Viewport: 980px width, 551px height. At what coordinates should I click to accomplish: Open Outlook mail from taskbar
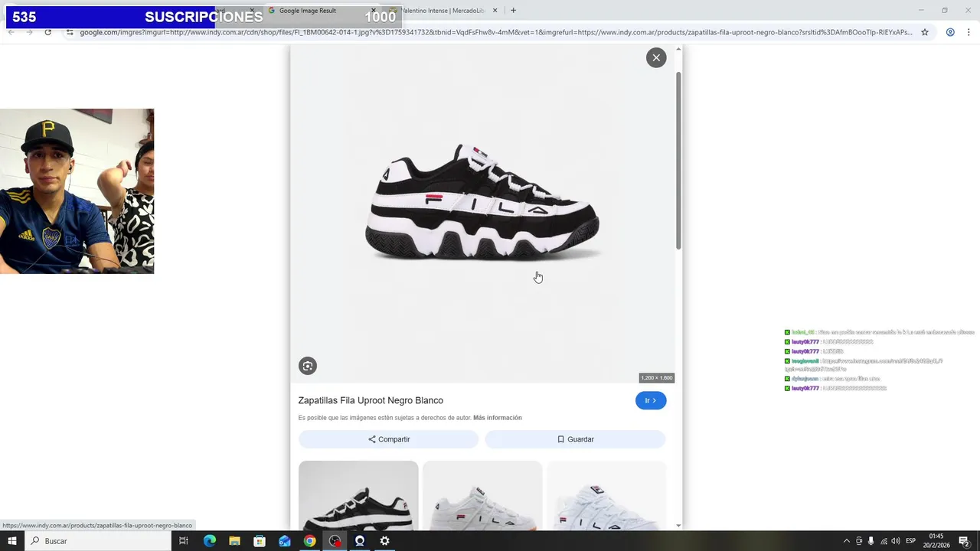(285, 541)
